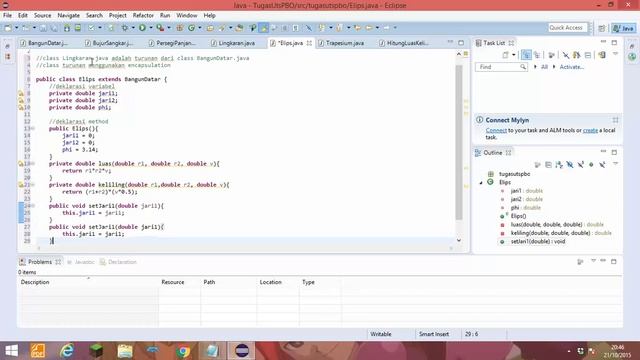
Task: Click the magnifier in Task List Find box
Action: 523,67
